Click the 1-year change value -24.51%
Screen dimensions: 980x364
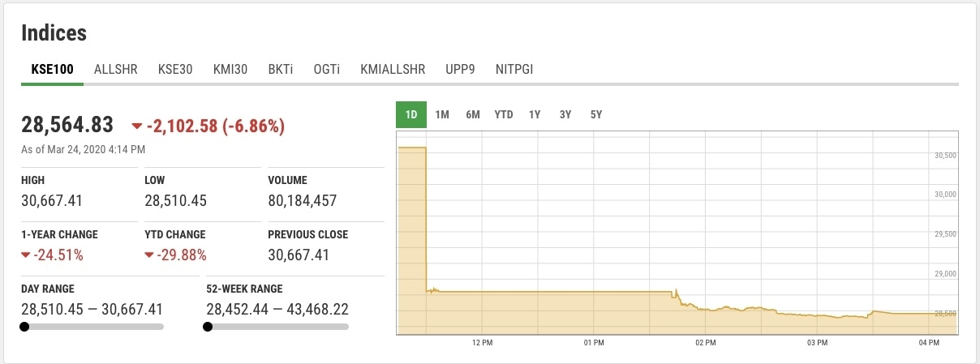(x=58, y=255)
